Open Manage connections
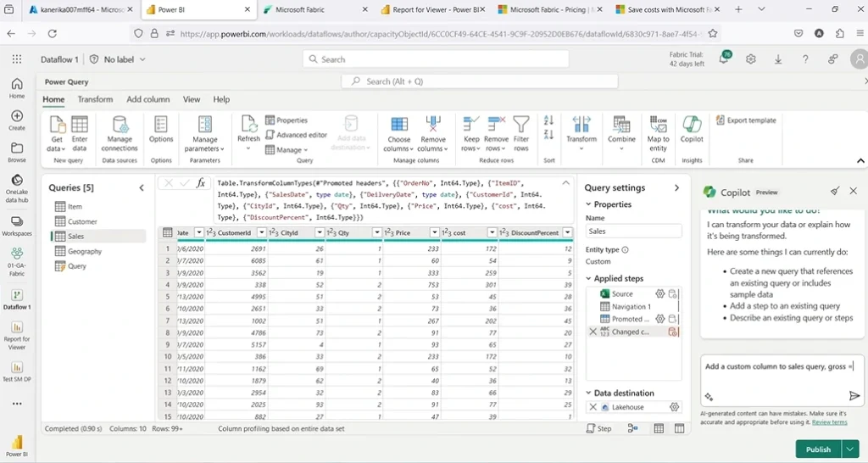The width and height of the screenshot is (868, 463). pyautogui.click(x=120, y=134)
